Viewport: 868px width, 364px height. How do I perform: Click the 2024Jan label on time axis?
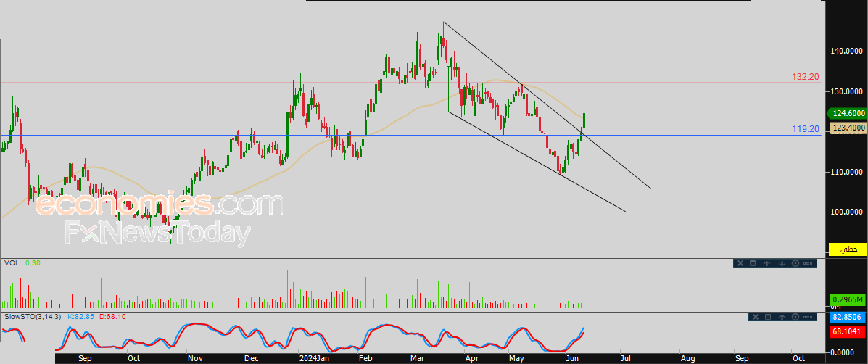pos(315,358)
